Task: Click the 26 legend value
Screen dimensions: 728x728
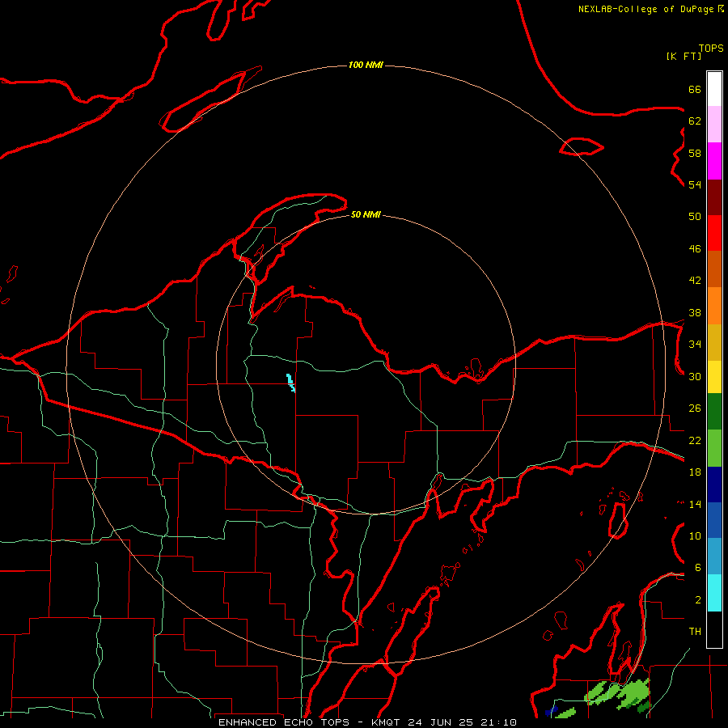Action: [695, 408]
